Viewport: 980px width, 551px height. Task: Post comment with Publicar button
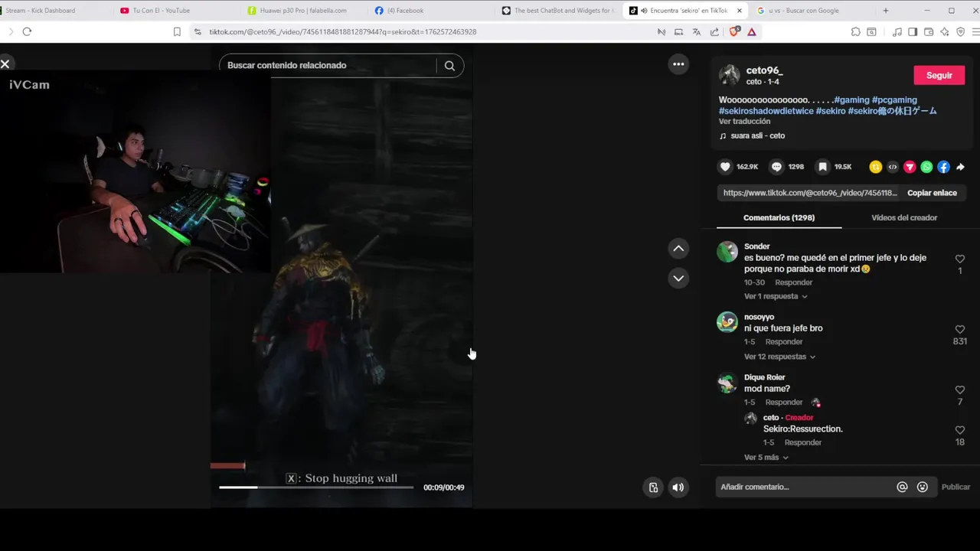tap(955, 487)
